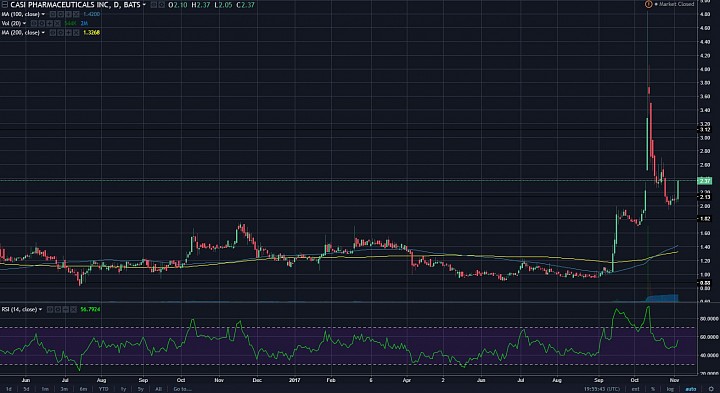Set time range to 1m
Image resolution: width=720 pixels, height=393 pixels.
[45, 389]
